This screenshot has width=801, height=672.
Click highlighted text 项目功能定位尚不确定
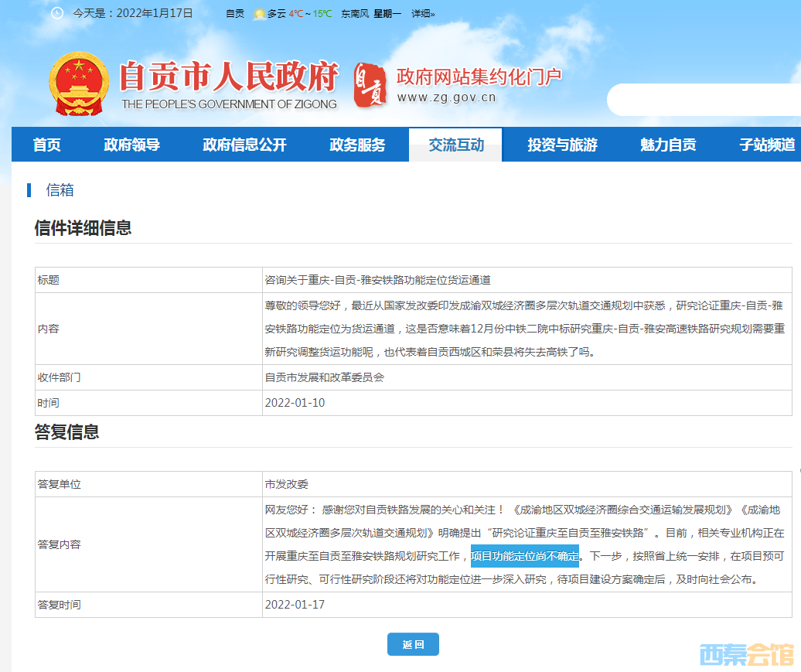coord(524,556)
